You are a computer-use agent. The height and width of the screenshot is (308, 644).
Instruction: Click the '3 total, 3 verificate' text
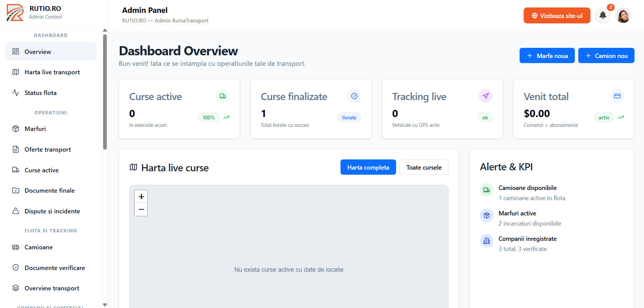coord(523,249)
